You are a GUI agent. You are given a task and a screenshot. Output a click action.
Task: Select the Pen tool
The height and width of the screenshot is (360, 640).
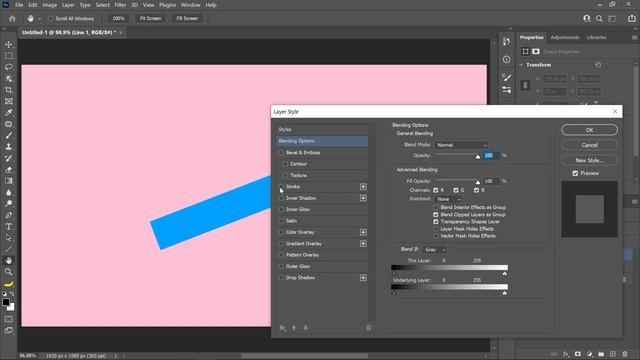[9, 215]
